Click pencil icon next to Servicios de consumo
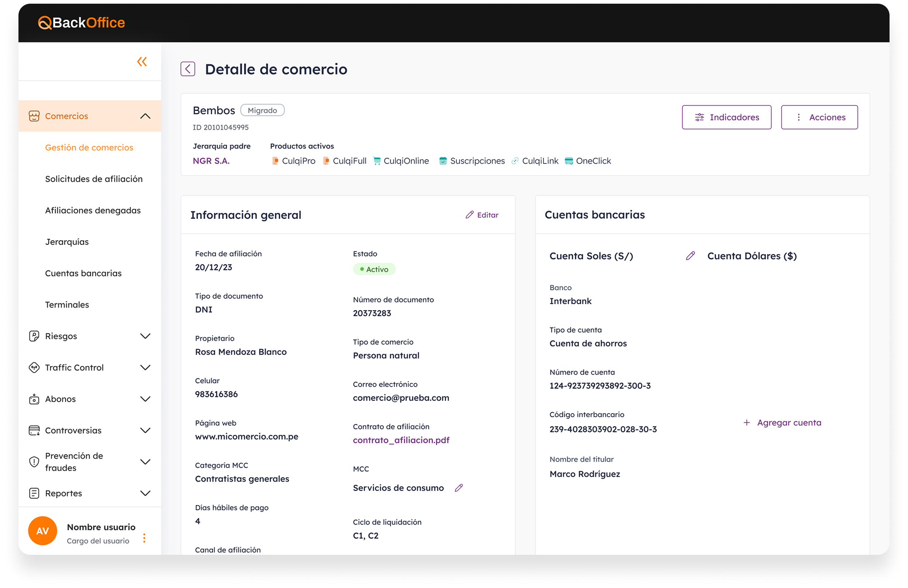This screenshot has width=908, height=588. (x=458, y=488)
